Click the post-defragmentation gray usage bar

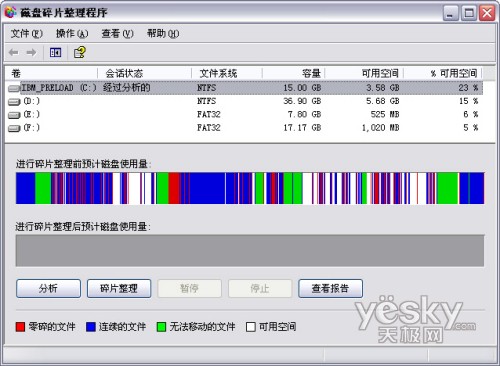(x=250, y=251)
